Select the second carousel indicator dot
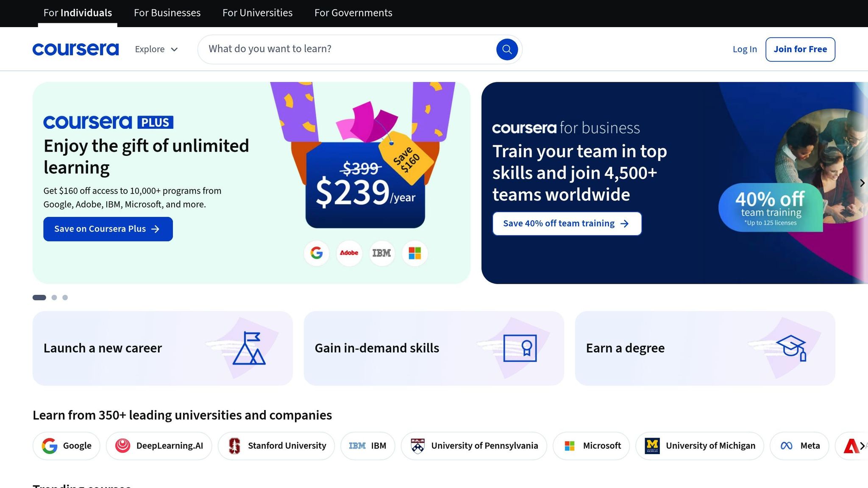This screenshot has width=868, height=488. tap(54, 297)
